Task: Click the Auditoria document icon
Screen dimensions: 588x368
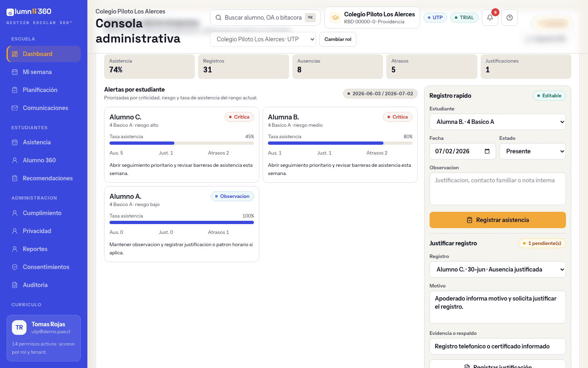Action: tap(15, 285)
